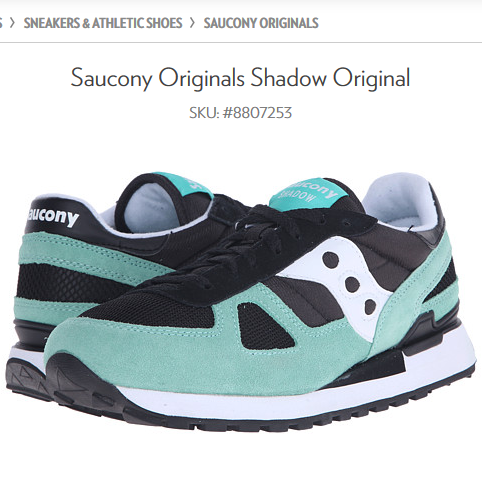
Task: Click white inner lining of front shoe
Action: [400, 200]
